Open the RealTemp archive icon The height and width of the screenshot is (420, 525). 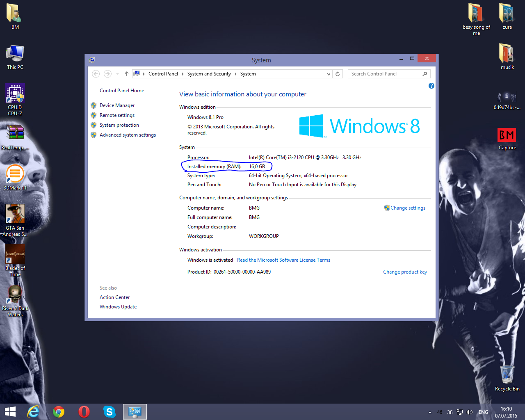(x=15, y=137)
